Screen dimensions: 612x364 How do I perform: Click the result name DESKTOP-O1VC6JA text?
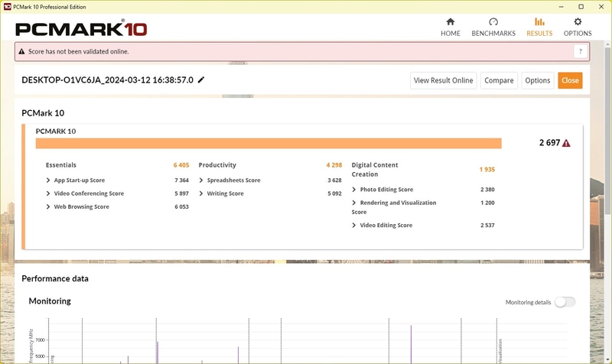[107, 80]
